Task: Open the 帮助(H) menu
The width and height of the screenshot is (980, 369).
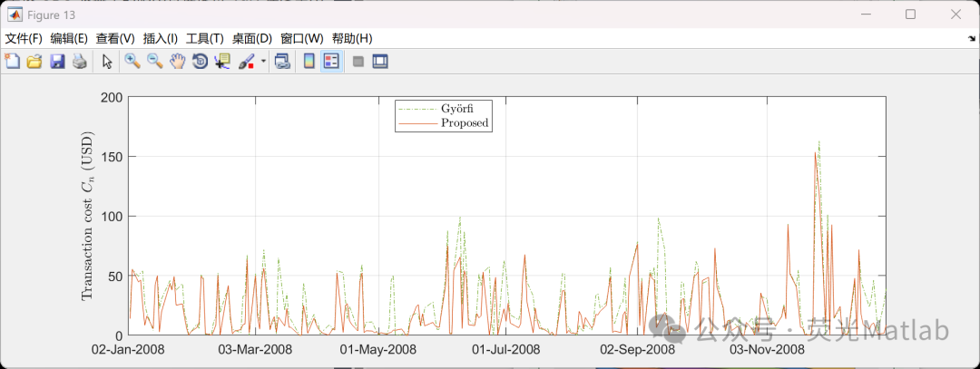Action: click(352, 39)
